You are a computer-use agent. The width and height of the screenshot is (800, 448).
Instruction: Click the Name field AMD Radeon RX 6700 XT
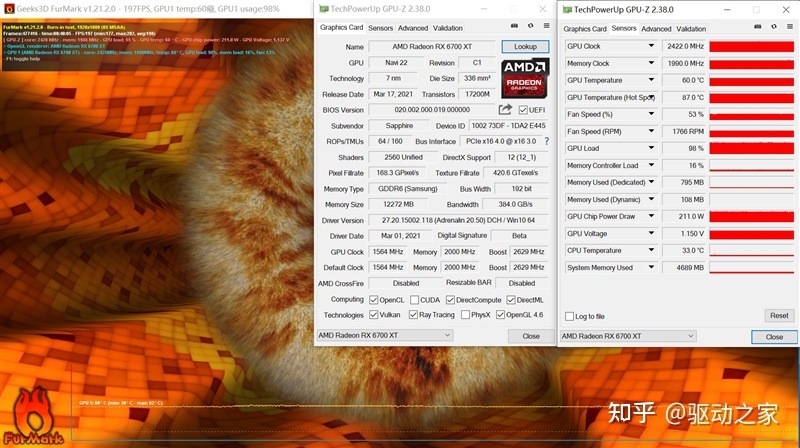pyautogui.click(x=432, y=46)
